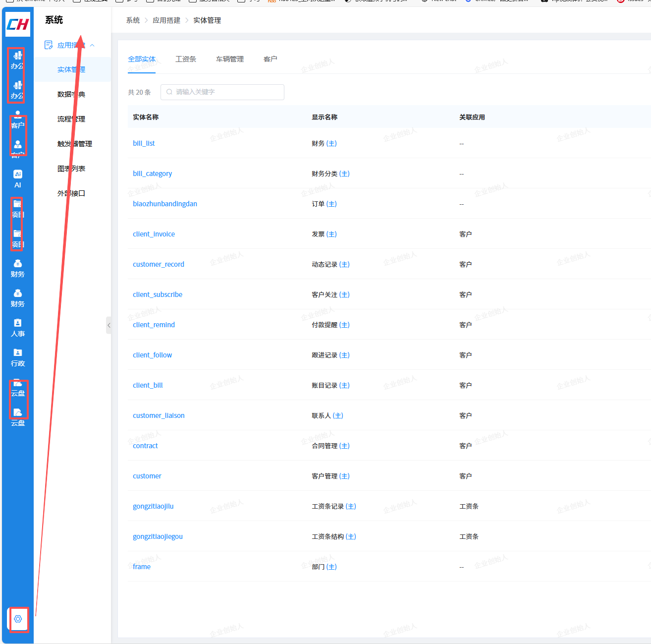
Task: Open 数据字典 in the side menu
Action: [71, 94]
